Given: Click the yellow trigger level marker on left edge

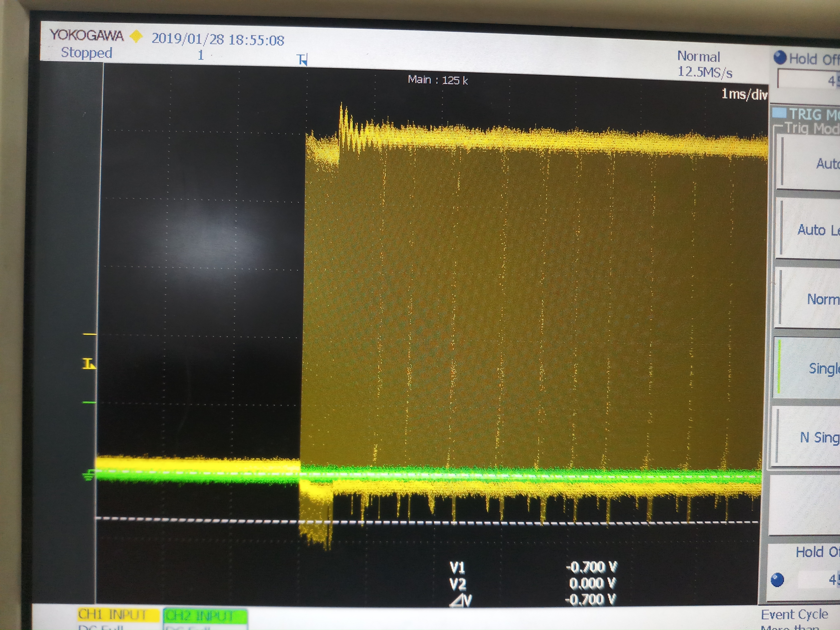Looking at the screenshot, I should (x=89, y=364).
